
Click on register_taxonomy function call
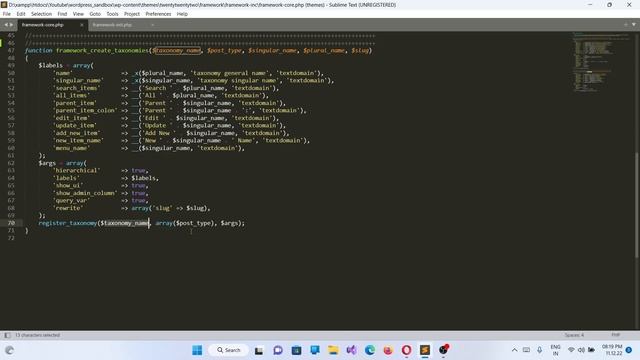point(67,223)
